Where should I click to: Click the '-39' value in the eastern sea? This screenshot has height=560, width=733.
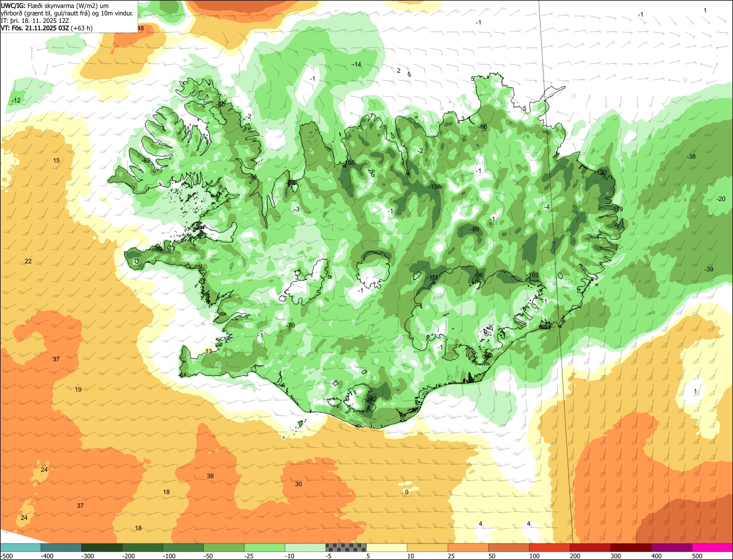pyautogui.click(x=709, y=270)
